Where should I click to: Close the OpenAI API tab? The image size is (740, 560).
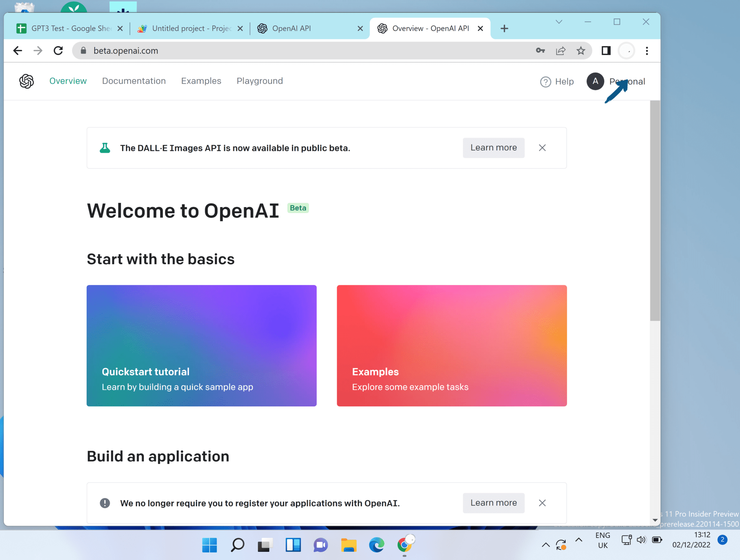point(360,29)
